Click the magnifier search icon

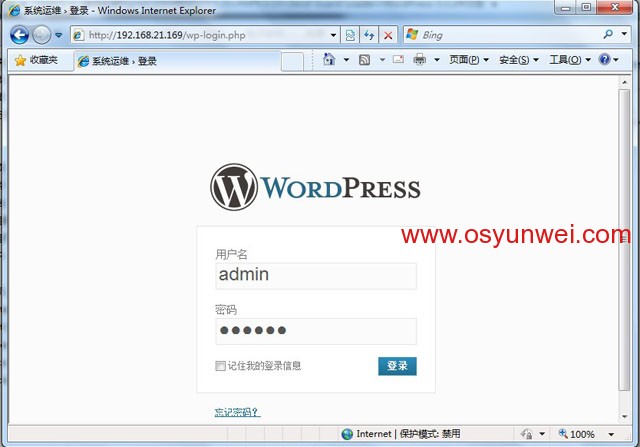click(x=608, y=34)
